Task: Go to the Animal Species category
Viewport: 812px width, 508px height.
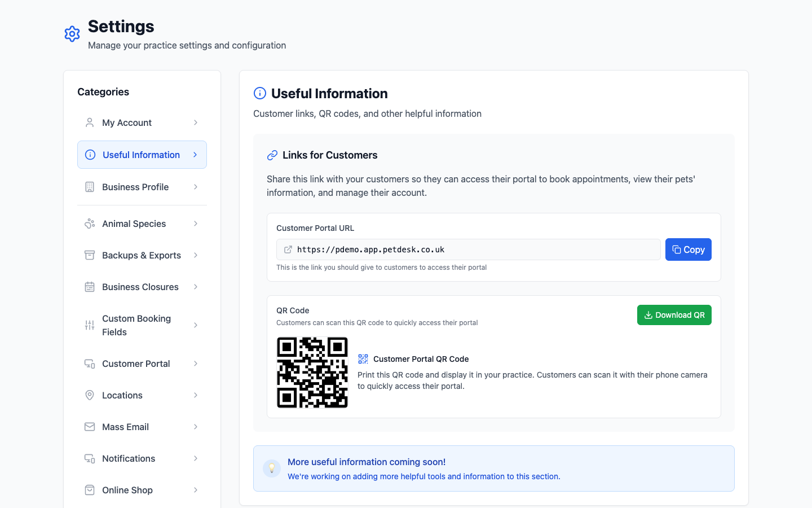Action: [142, 224]
